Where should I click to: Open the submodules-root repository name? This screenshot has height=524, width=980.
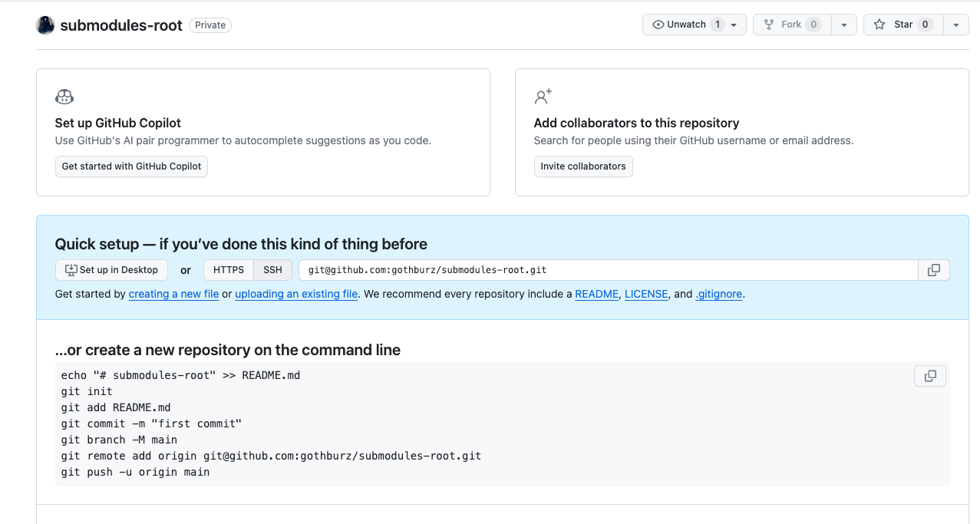(120, 25)
